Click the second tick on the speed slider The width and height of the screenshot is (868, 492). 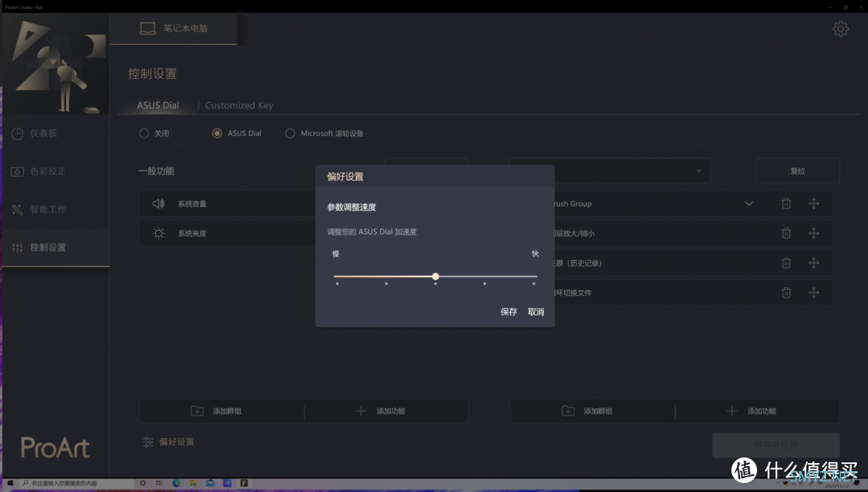click(387, 284)
